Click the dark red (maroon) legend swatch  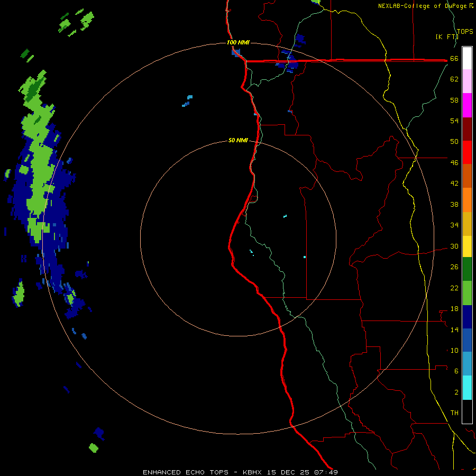[467, 129]
